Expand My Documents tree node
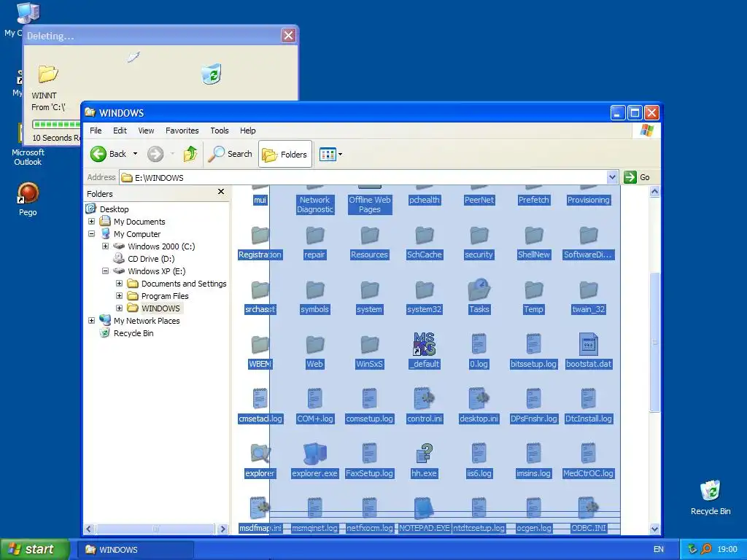 coord(91,222)
